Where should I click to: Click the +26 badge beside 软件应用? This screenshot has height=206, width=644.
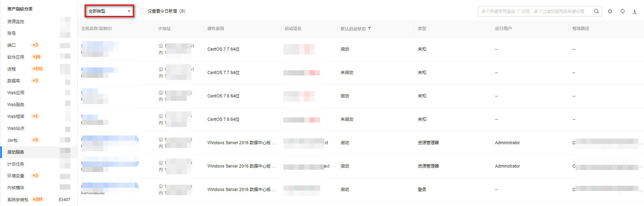click(36, 57)
